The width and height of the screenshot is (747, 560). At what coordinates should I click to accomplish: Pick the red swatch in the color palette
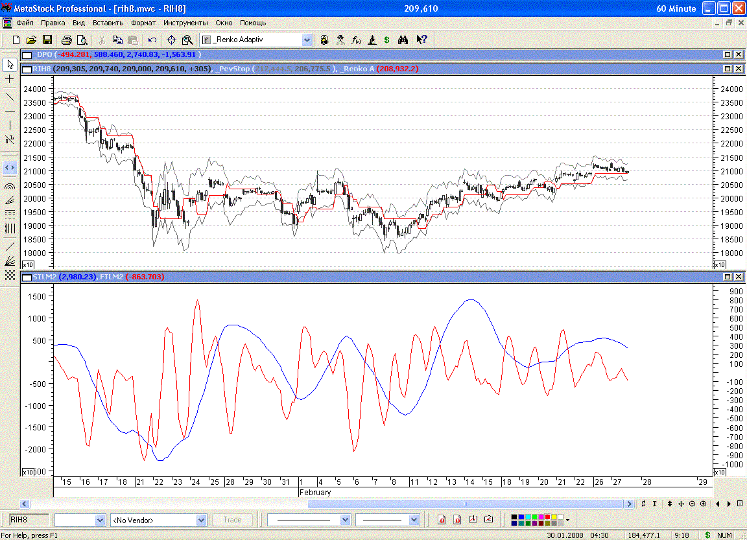tap(547, 517)
